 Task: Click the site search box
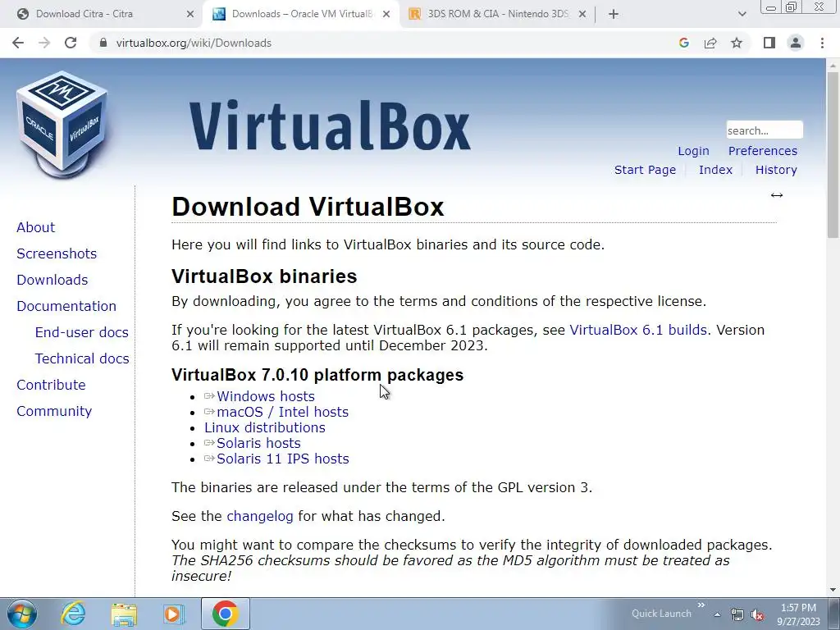click(x=765, y=130)
